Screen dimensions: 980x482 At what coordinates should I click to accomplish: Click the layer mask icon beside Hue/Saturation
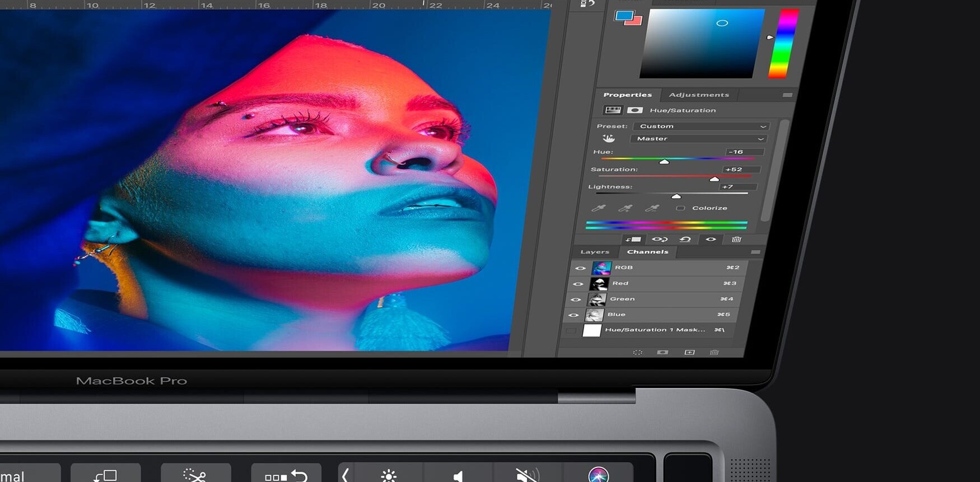point(634,110)
